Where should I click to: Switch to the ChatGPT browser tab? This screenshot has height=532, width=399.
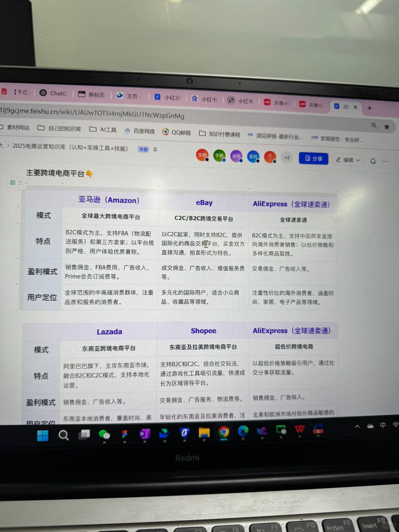(x=54, y=93)
